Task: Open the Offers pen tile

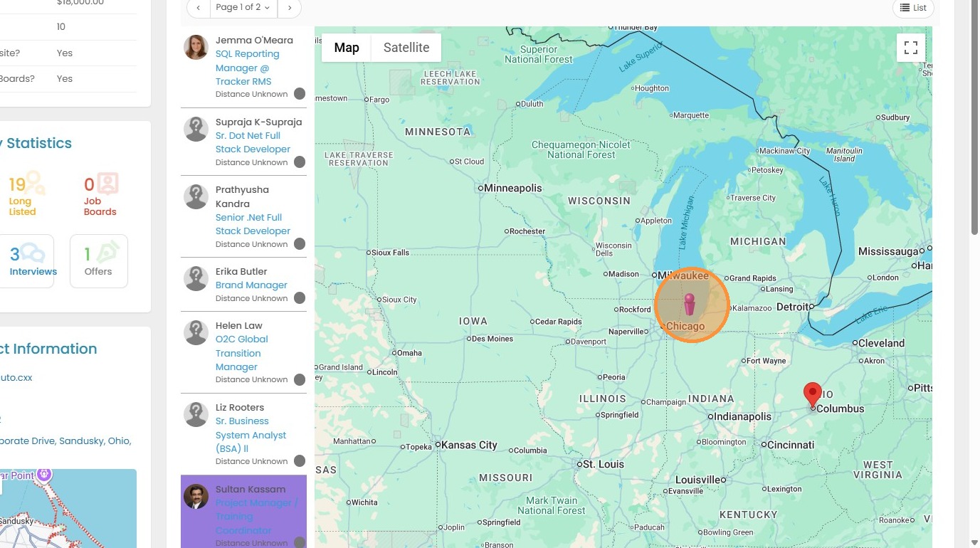Action: 99,261
